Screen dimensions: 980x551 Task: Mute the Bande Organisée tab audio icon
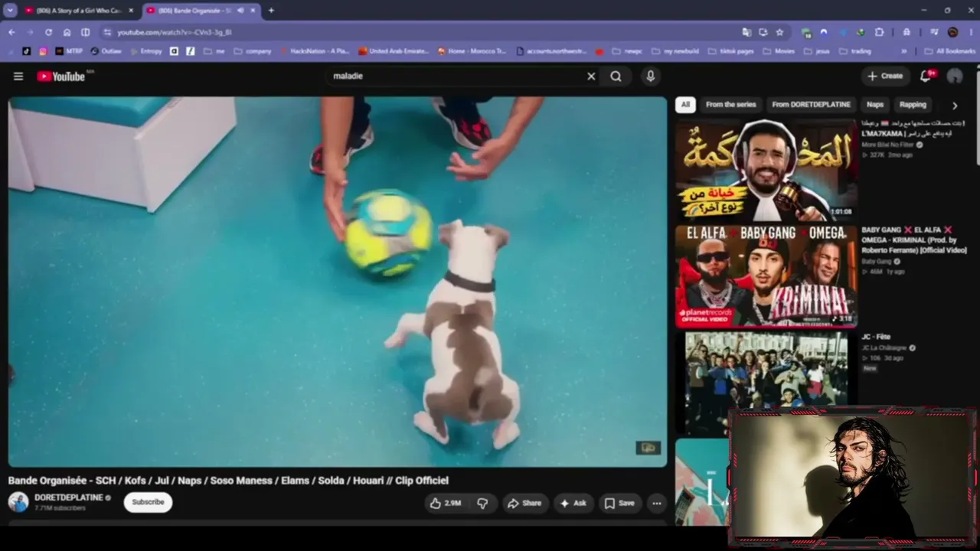coord(240,11)
